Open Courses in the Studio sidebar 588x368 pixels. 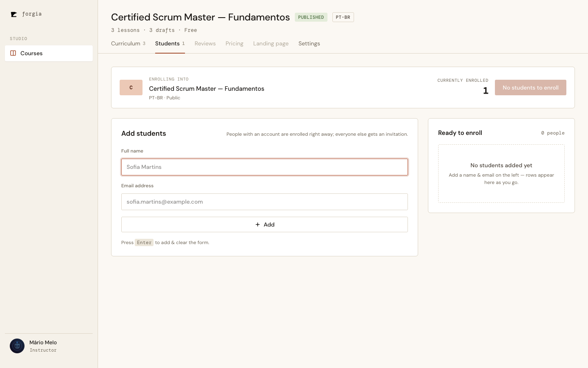tap(49, 53)
